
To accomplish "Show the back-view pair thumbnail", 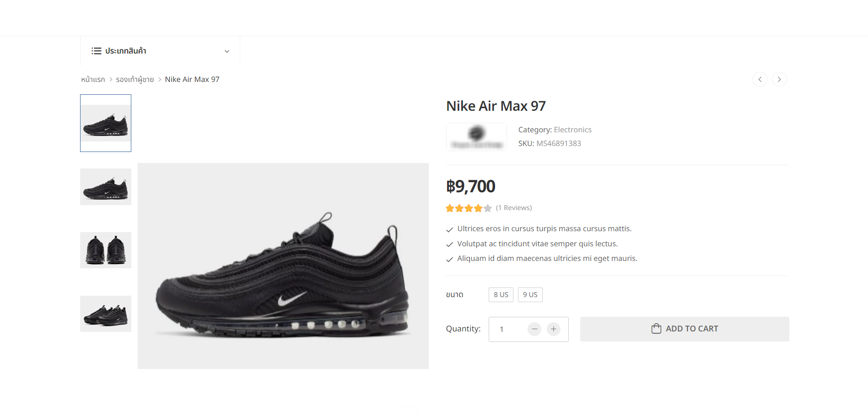I will click(106, 250).
